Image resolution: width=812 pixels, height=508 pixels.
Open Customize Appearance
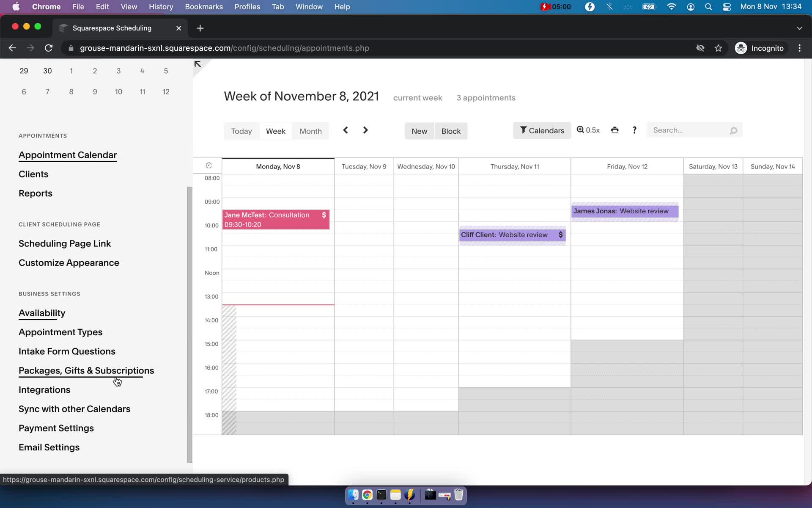(x=69, y=262)
